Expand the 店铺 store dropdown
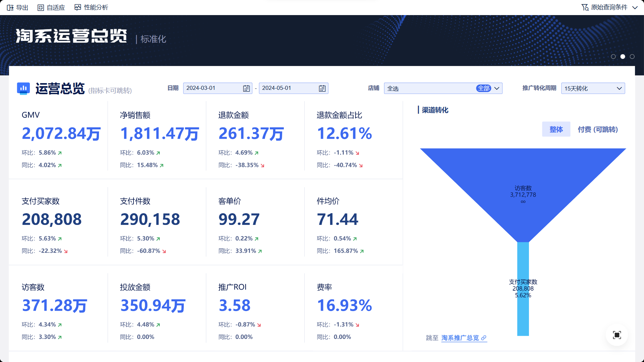This screenshot has width=644, height=362. coord(497,88)
